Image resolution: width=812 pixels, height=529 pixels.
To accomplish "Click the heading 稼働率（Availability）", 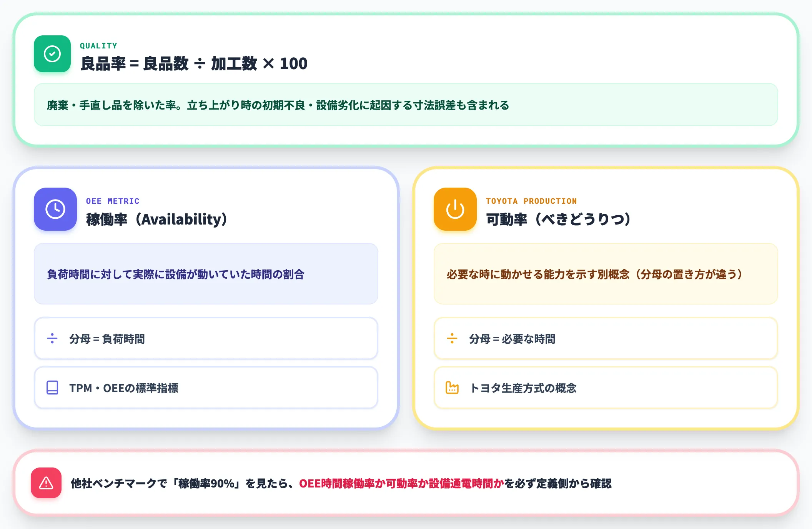I will coord(158,219).
